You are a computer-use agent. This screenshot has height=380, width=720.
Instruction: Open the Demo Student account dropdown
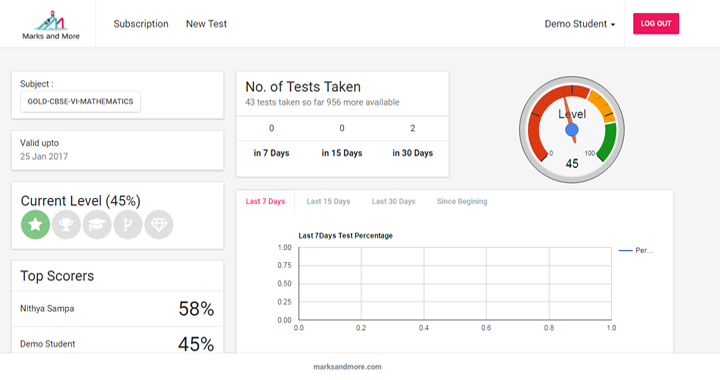coord(579,24)
